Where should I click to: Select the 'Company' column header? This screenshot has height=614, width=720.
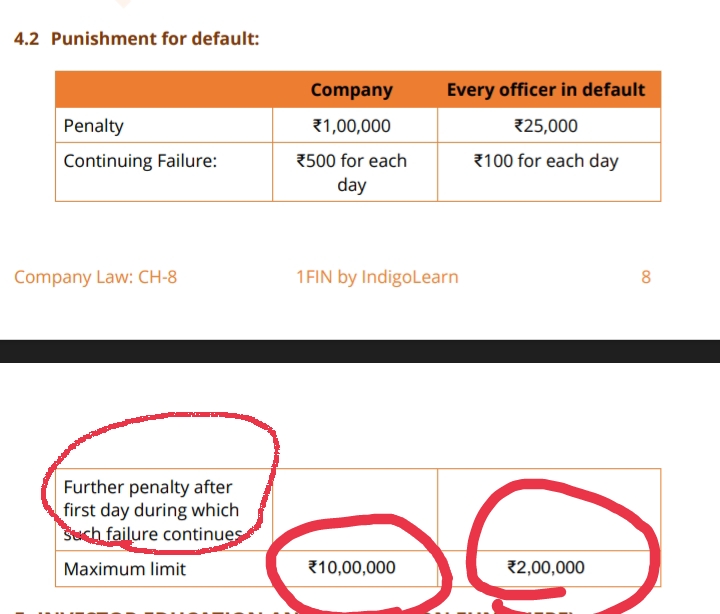pos(351,90)
